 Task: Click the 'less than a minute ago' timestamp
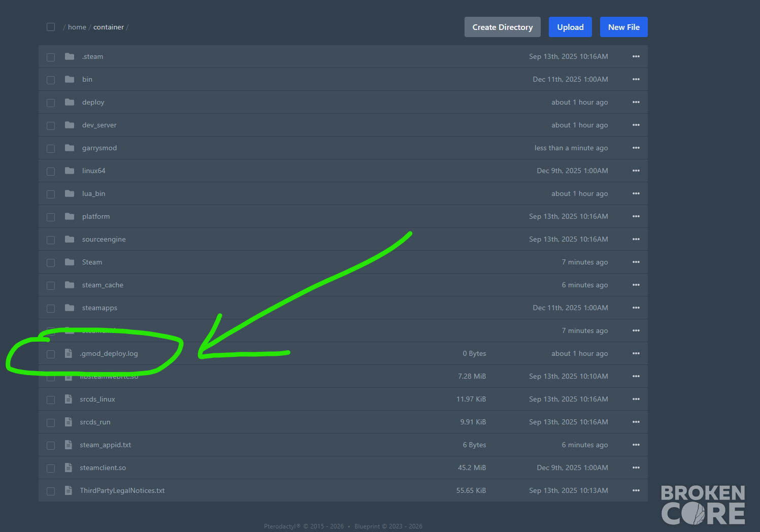[571, 148]
